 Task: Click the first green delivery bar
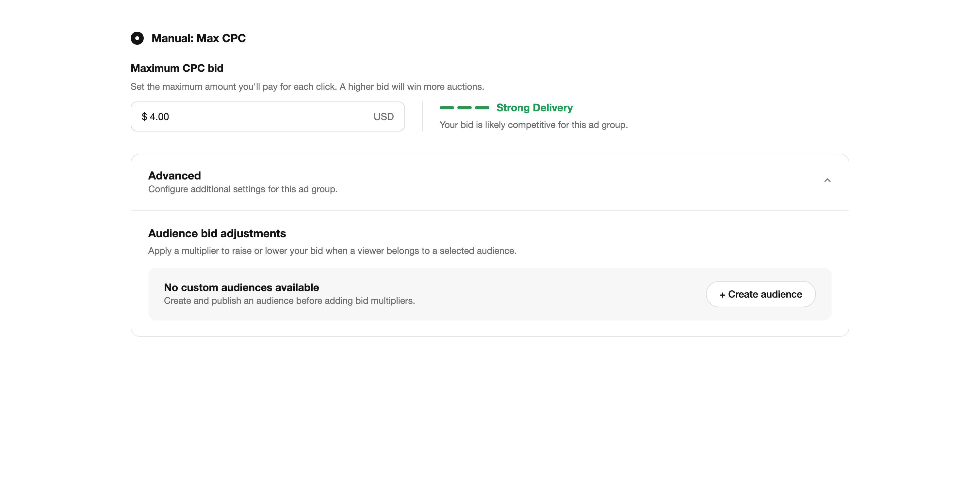tap(447, 108)
